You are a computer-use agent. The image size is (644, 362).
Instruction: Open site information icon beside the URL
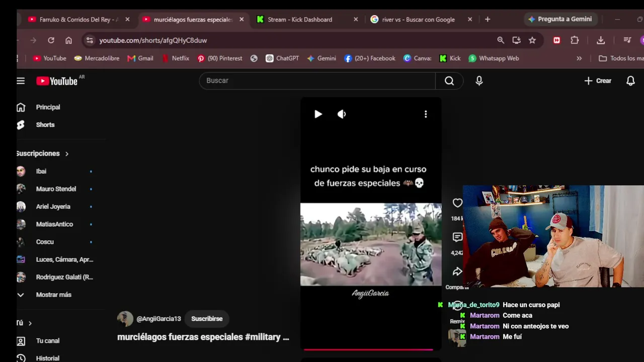(89, 40)
